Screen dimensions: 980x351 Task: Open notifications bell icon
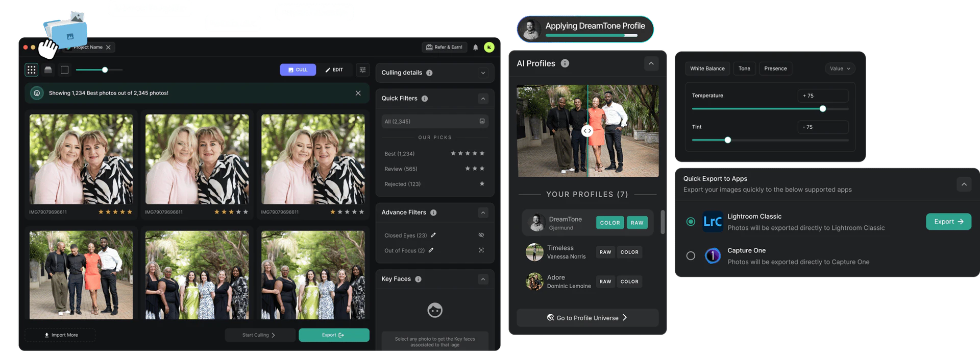(476, 47)
